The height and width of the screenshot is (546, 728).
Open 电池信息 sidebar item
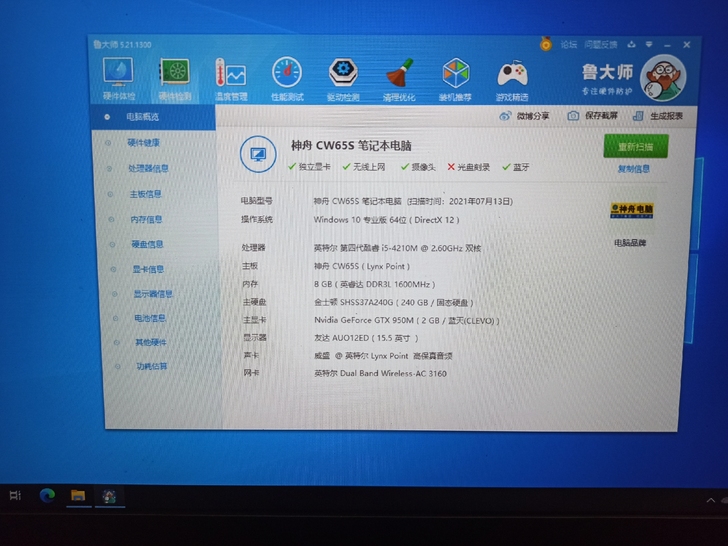[x=150, y=318]
